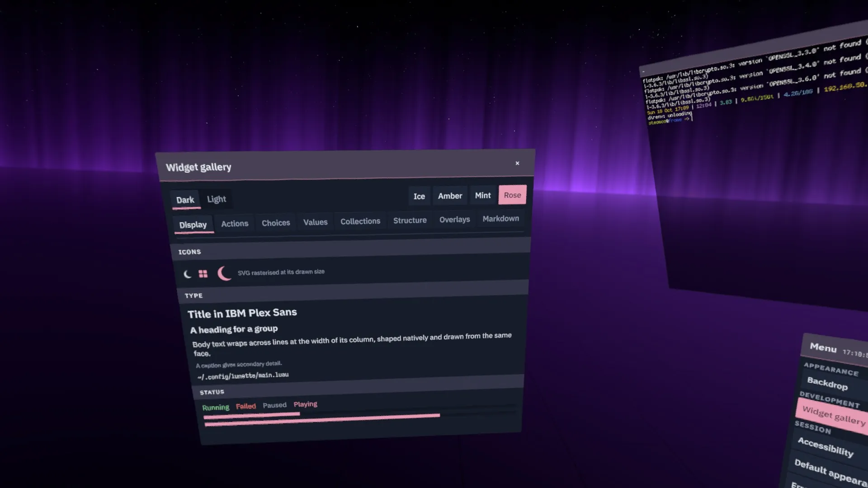Click the Running status label
The image size is (868, 488).
click(216, 407)
